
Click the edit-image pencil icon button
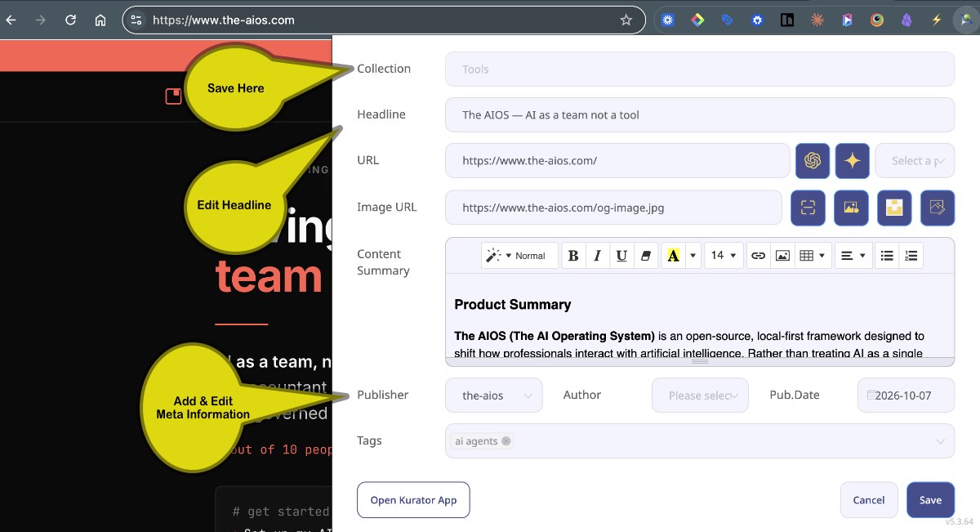[938, 208]
